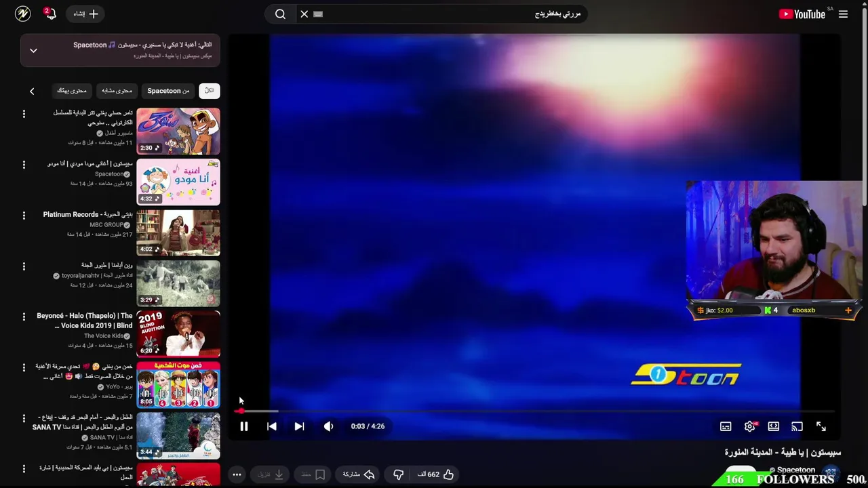Select the 'الكل' filter chip
Image resolution: width=868 pixels, height=488 pixels.
(x=210, y=91)
